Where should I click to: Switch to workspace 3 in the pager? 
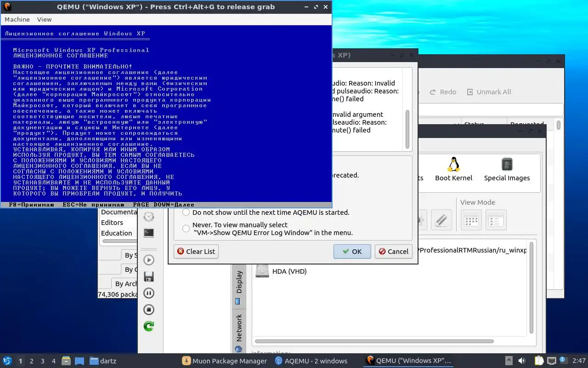[42, 361]
